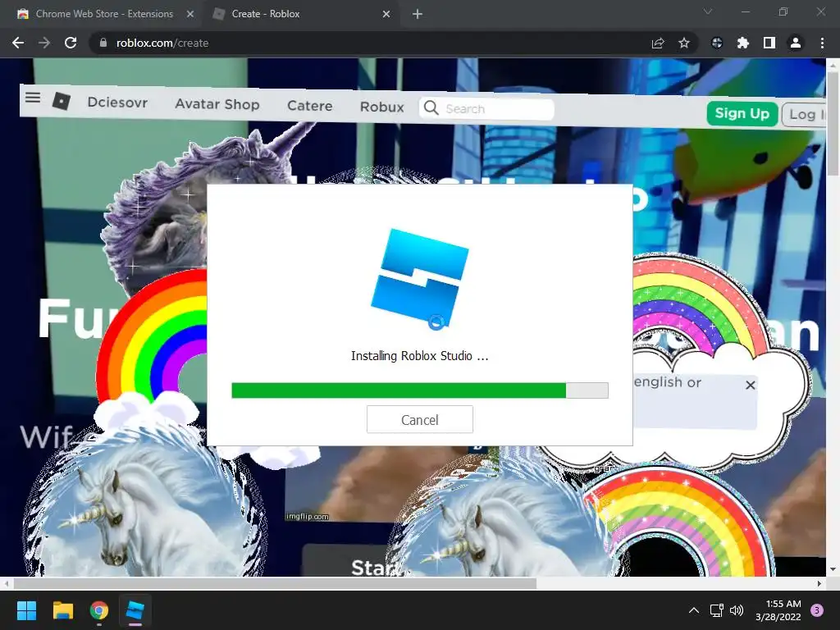
Task: Open network settings from the tray
Action: [716, 610]
